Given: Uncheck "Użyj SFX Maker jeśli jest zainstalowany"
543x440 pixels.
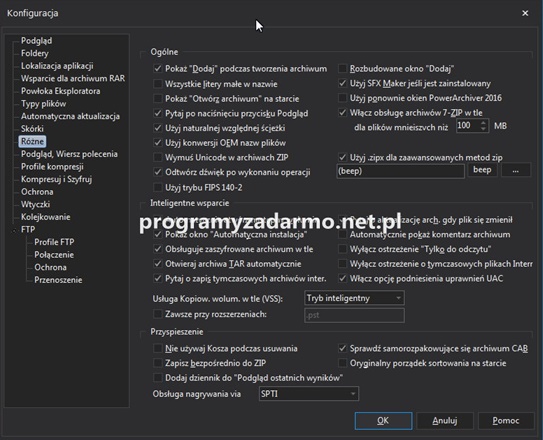Looking at the screenshot, I should point(342,83).
